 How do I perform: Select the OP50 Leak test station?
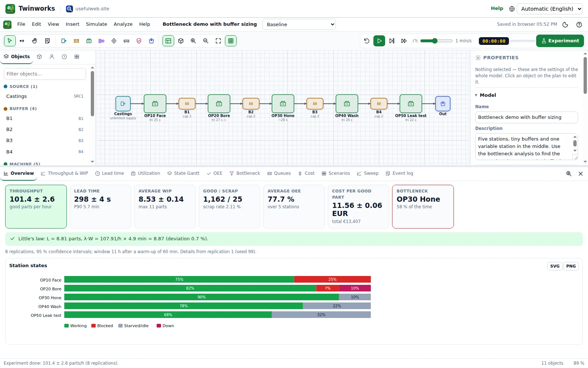[x=411, y=104]
